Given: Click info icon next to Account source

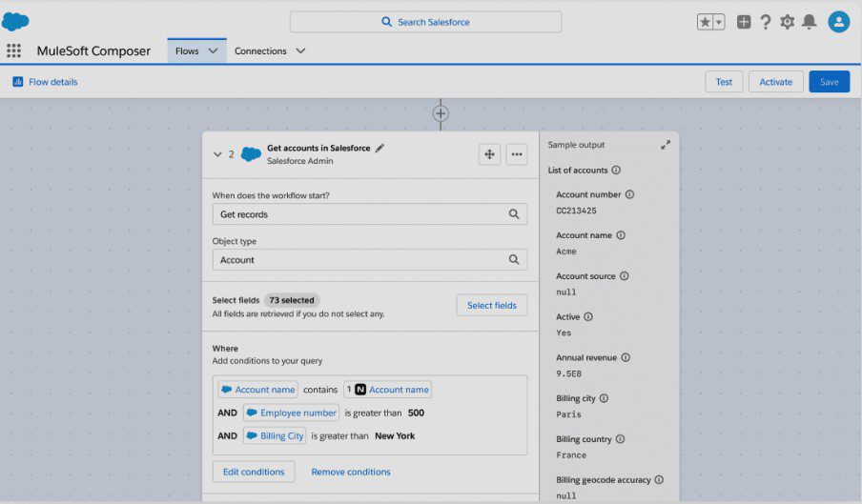Looking at the screenshot, I should [x=624, y=275].
